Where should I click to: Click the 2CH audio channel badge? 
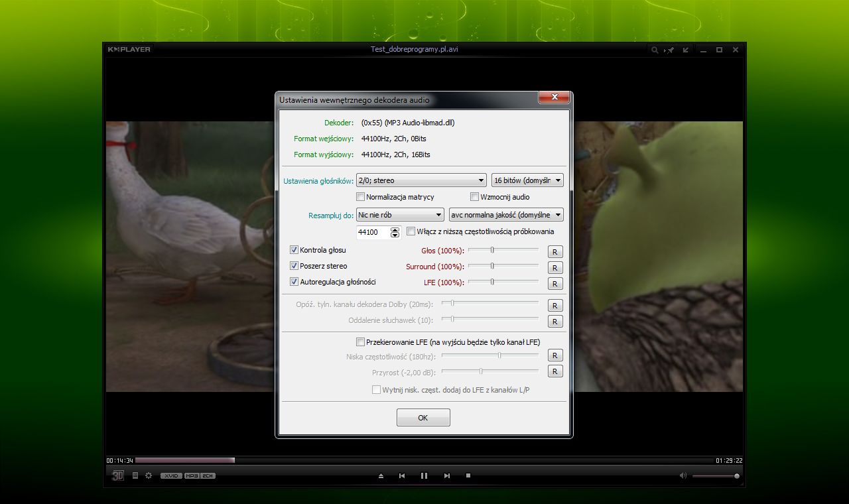pyautogui.click(x=208, y=475)
